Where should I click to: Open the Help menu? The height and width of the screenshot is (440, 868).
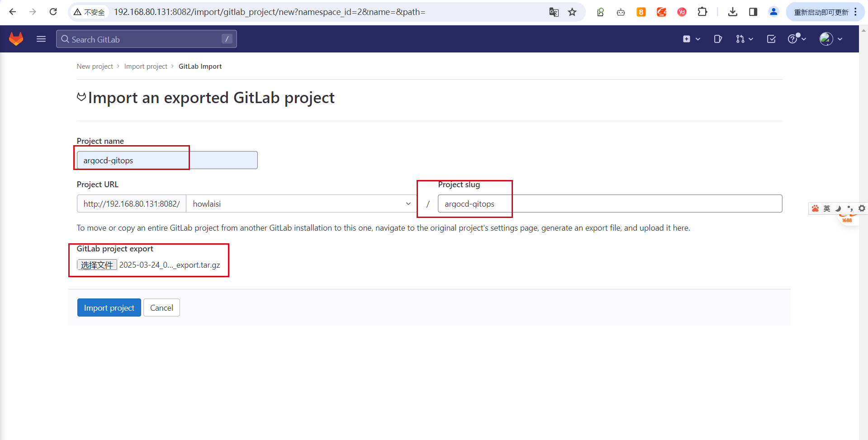point(797,39)
